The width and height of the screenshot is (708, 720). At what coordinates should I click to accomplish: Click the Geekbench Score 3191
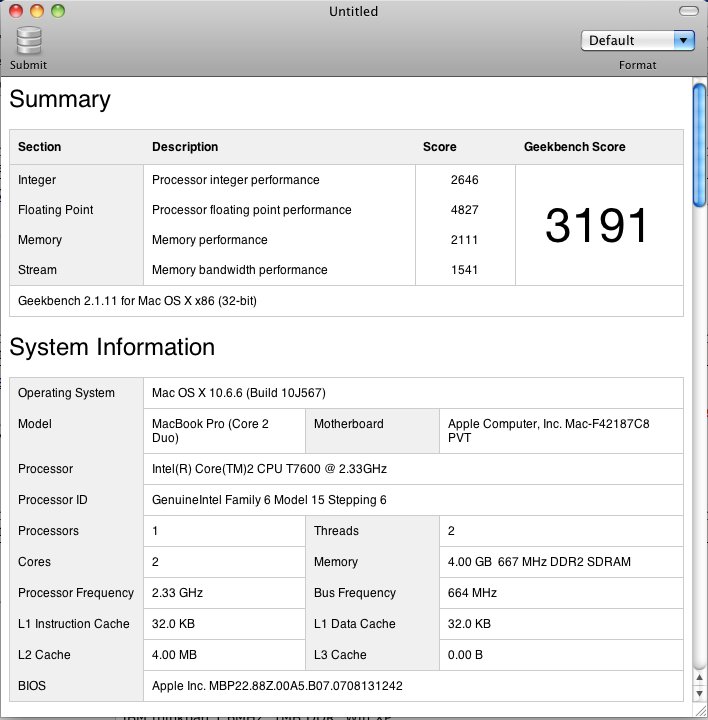pyautogui.click(x=596, y=225)
